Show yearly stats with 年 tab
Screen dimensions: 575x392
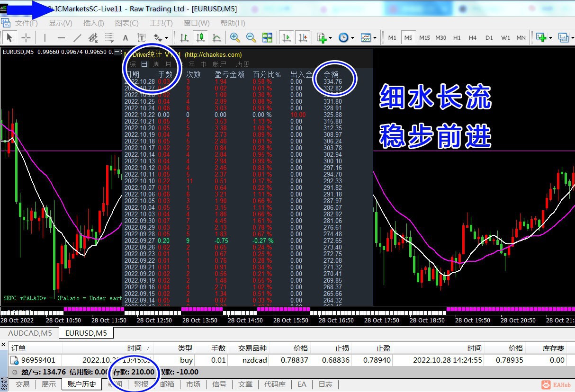(191, 64)
